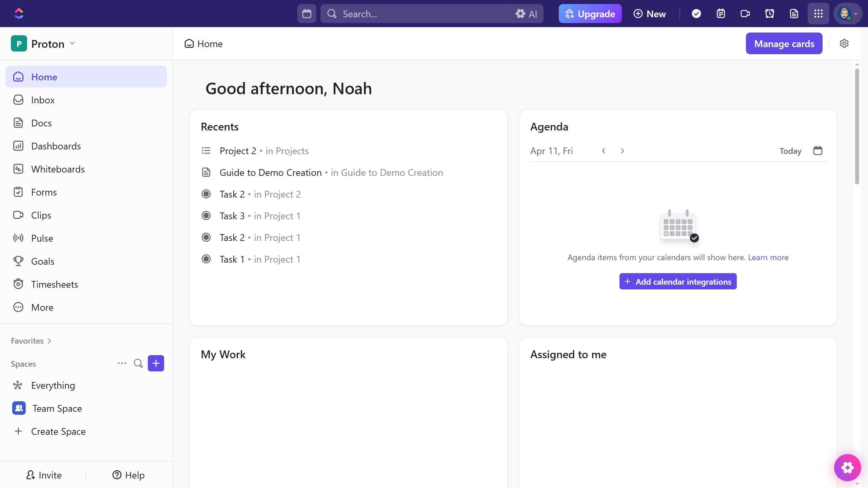Viewport: 868px width, 488px height.
Task: Open the quick action apps grid icon
Action: (x=818, y=14)
